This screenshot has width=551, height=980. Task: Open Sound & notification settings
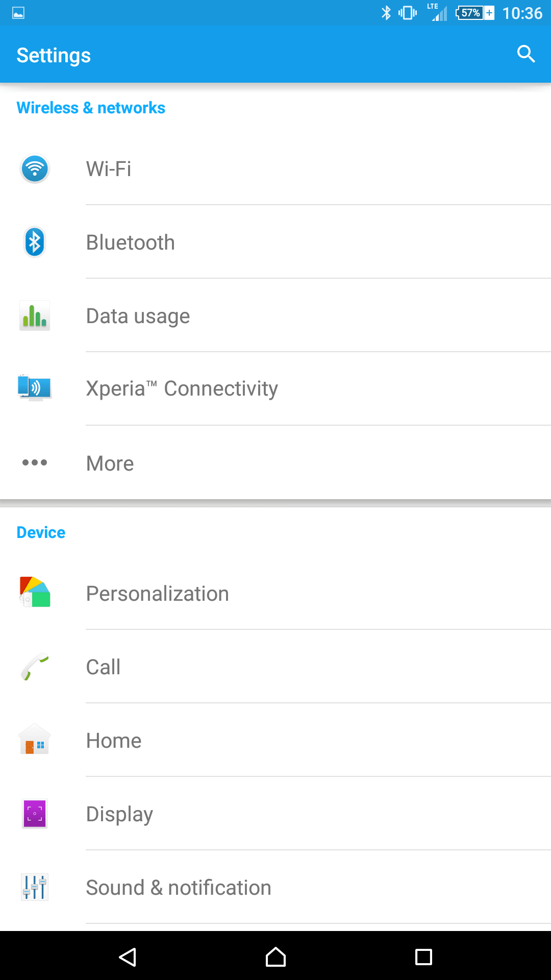[275, 887]
